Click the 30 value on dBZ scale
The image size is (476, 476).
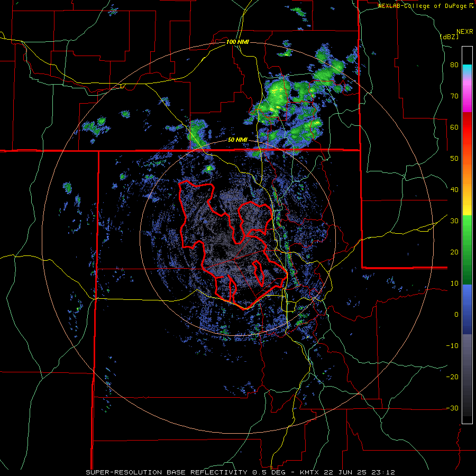tap(454, 221)
